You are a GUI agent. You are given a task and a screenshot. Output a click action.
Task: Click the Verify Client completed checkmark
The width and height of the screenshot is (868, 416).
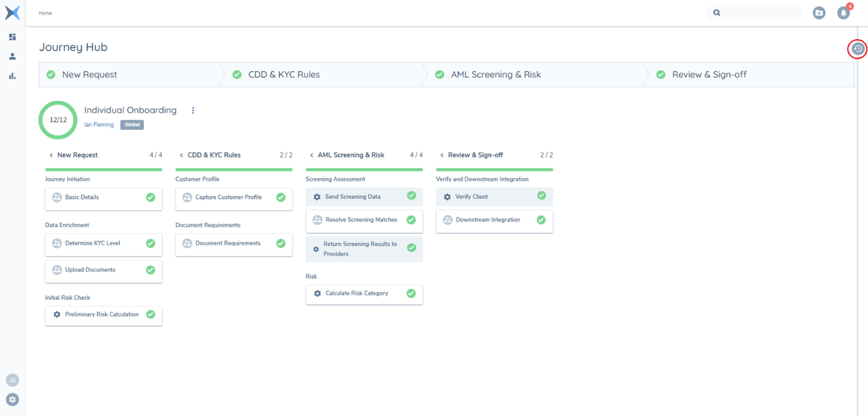[542, 196]
